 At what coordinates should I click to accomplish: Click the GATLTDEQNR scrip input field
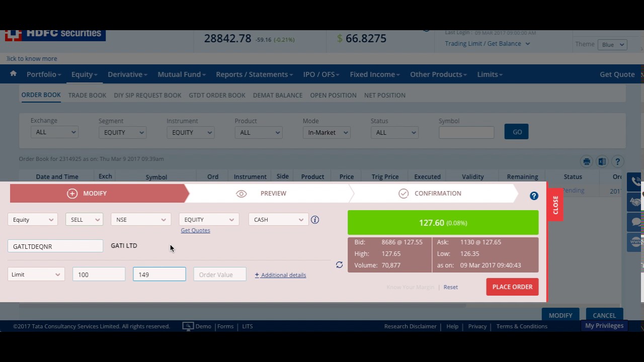coord(55,246)
